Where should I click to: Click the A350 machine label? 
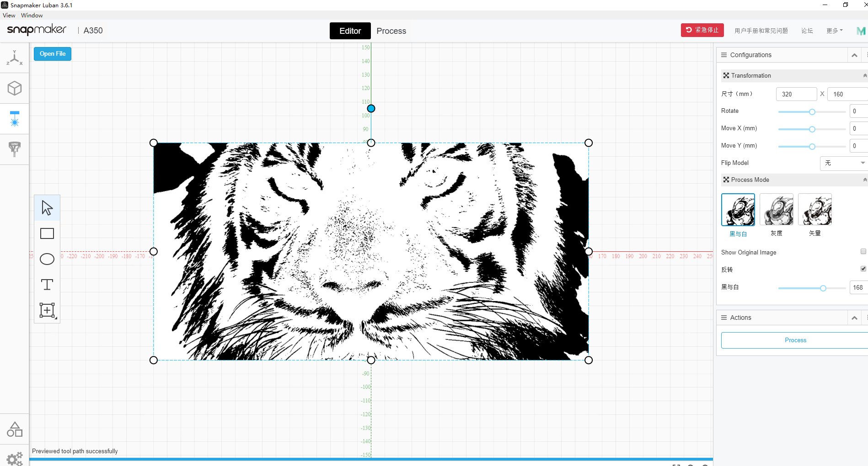93,31
